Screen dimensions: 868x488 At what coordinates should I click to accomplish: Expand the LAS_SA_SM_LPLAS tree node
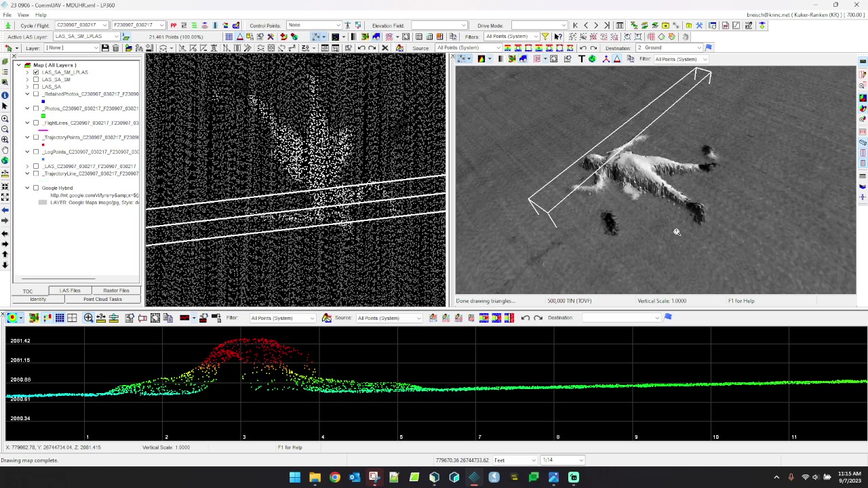pyautogui.click(x=27, y=73)
